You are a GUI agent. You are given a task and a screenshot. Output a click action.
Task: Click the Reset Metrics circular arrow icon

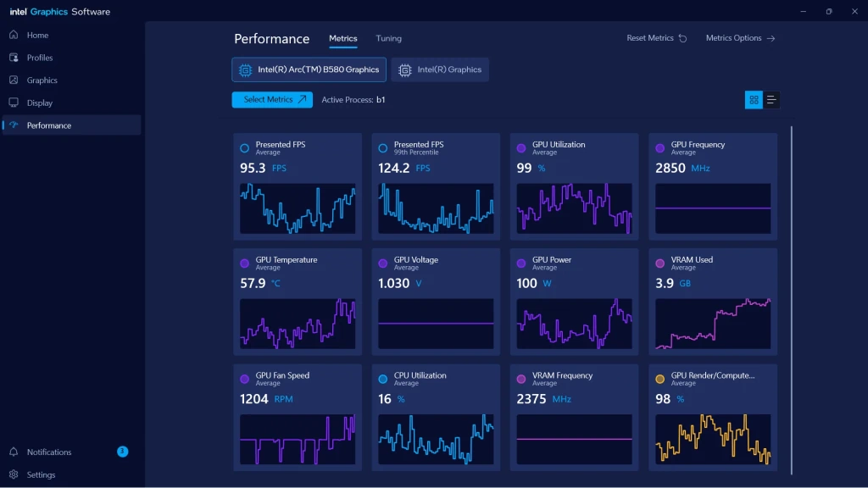pyautogui.click(x=682, y=38)
